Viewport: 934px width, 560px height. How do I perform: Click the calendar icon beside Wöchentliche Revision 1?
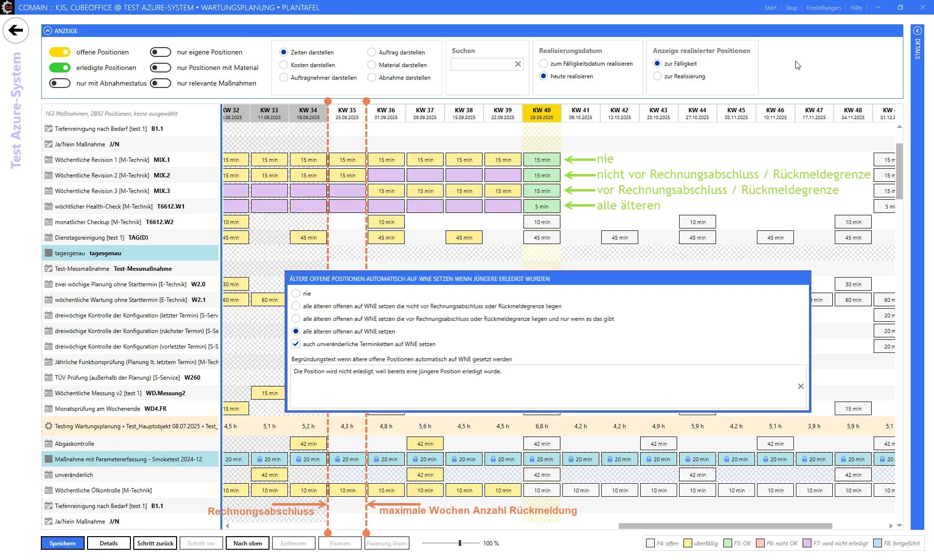[48, 159]
